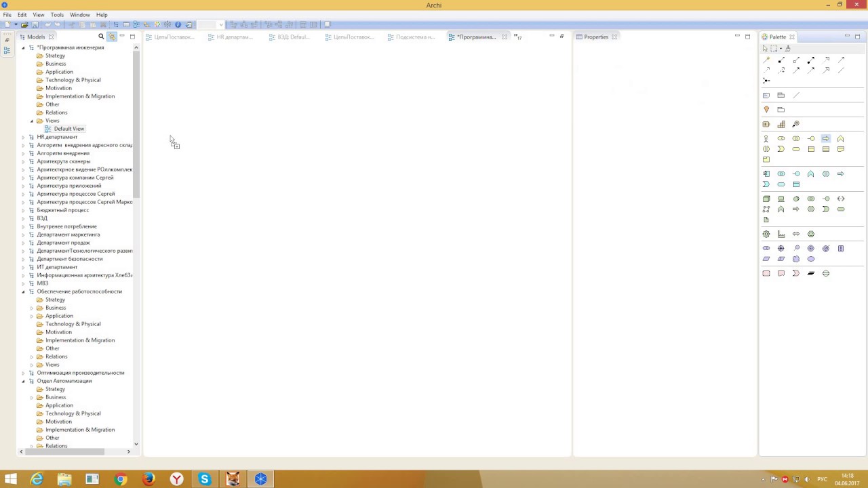Open the Models tree search filter
868x488 pixels.
click(x=101, y=37)
